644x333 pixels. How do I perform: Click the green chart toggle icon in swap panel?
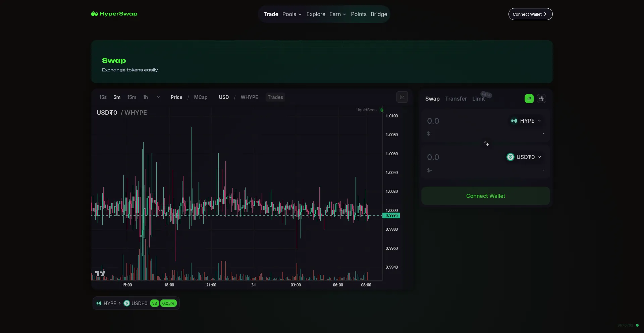coord(529,99)
